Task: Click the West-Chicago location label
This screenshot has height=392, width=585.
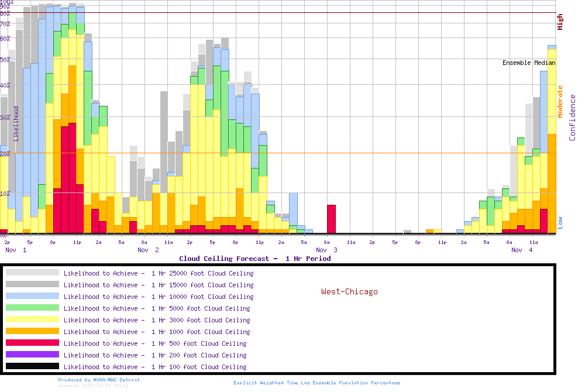Action: [349, 291]
